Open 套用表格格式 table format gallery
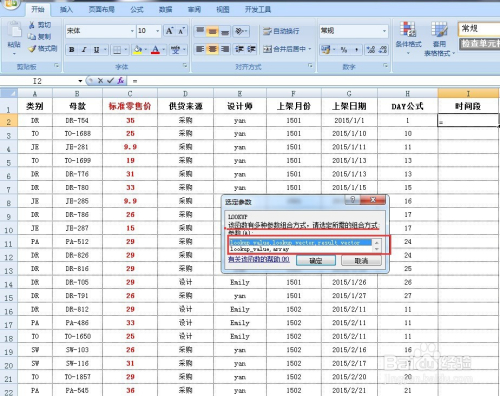Viewport: 500px width, 396px height. [x=439, y=39]
